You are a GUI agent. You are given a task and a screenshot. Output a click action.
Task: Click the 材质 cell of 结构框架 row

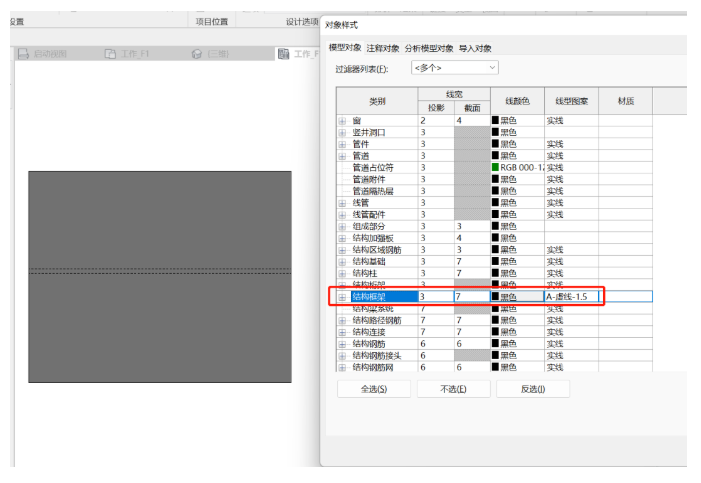pyautogui.click(x=625, y=297)
